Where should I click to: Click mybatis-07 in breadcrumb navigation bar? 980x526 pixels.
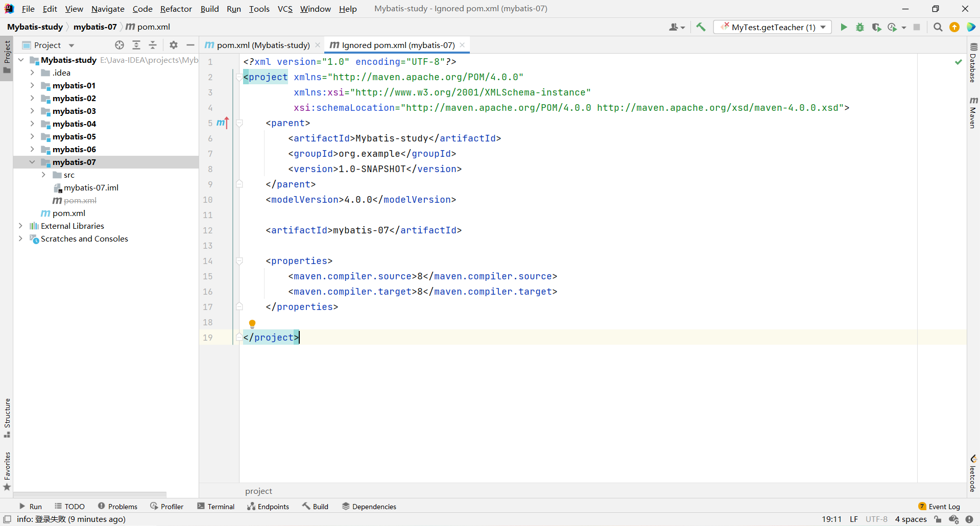[x=95, y=27]
